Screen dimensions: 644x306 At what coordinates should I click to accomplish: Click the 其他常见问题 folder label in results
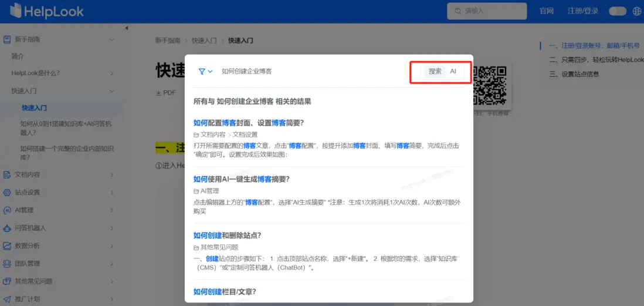coord(216,247)
